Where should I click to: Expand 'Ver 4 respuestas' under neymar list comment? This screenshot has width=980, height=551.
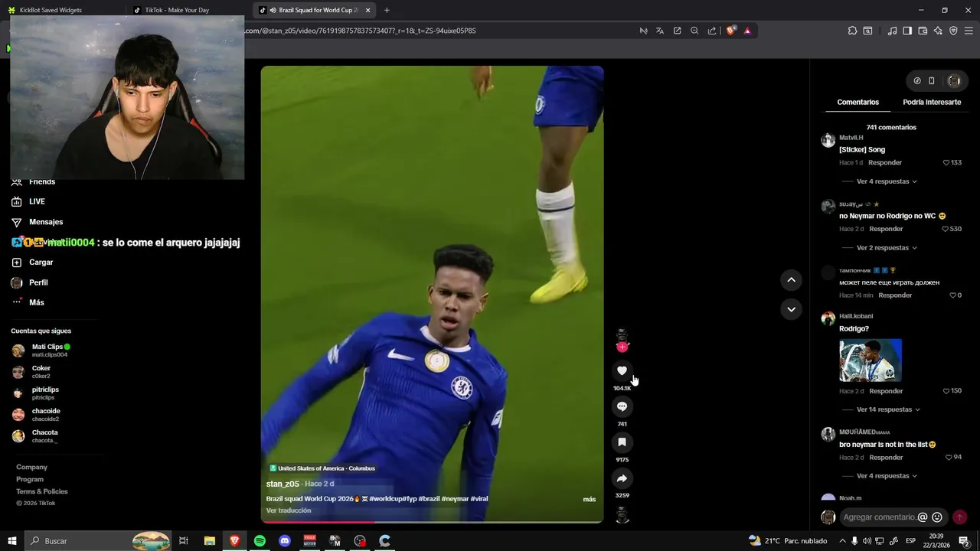click(x=887, y=476)
